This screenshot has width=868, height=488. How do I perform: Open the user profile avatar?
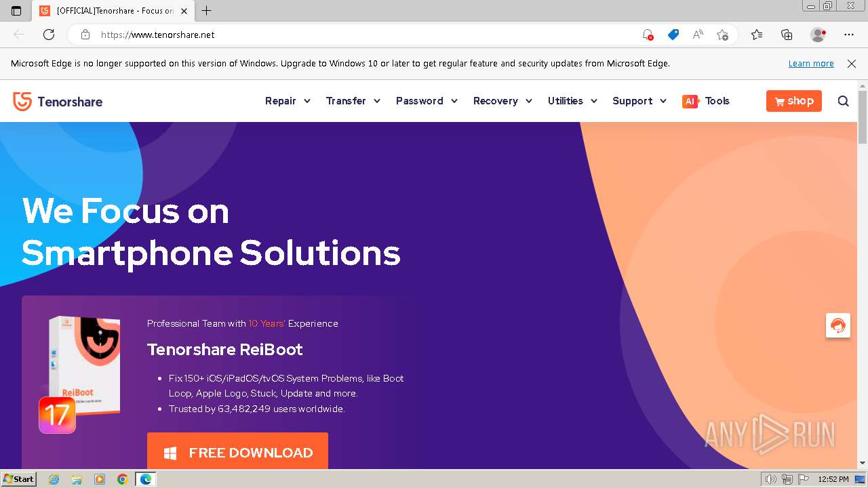(x=818, y=35)
